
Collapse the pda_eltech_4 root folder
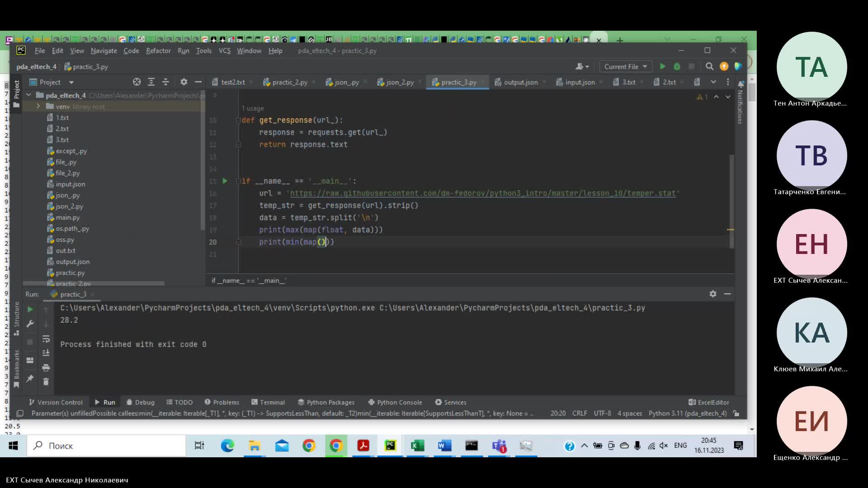pos(29,95)
